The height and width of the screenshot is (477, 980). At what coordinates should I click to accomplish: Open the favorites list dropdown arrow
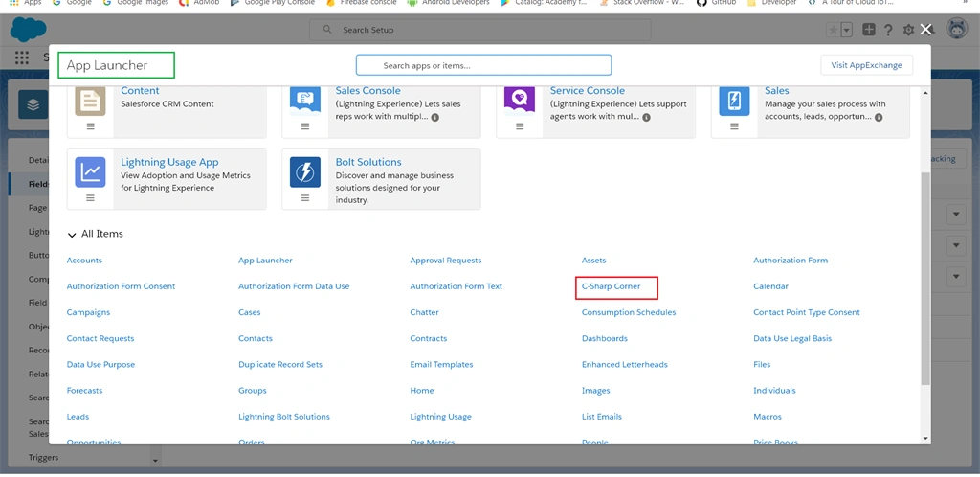pos(846,30)
